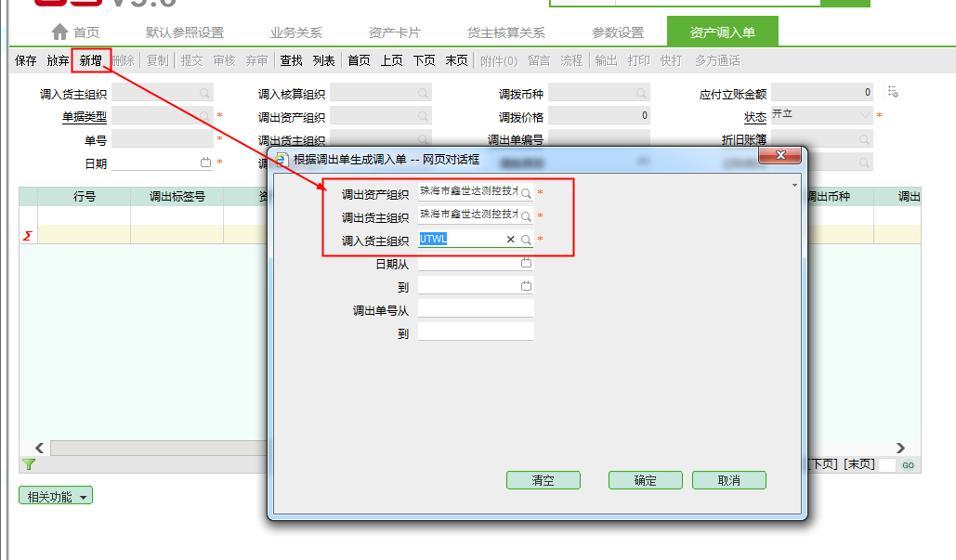Screen dimensions: 956x560
Task: Switch to the 资产卡片 tab
Action: click(x=394, y=33)
